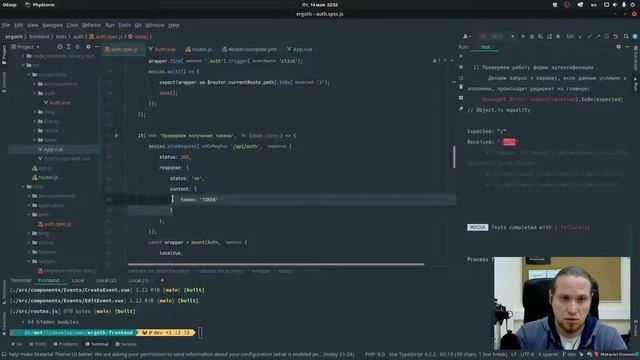Click the Stop icon in main toolbar
Viewport: 640px width, 360px height.
pyautogui.click(x=558, y=36)
